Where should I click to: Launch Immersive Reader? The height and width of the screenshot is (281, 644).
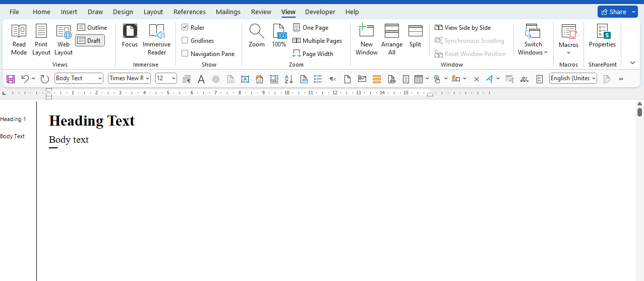coord(157,40)
